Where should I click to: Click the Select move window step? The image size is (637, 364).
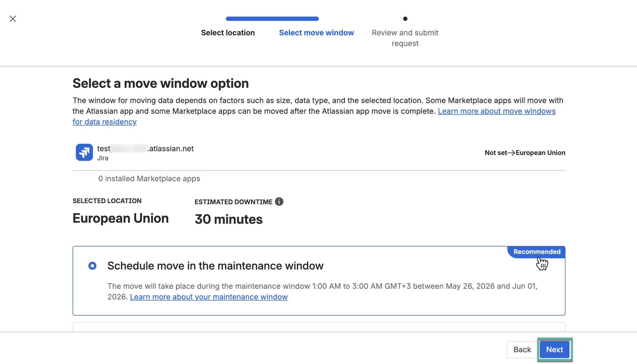316,33
